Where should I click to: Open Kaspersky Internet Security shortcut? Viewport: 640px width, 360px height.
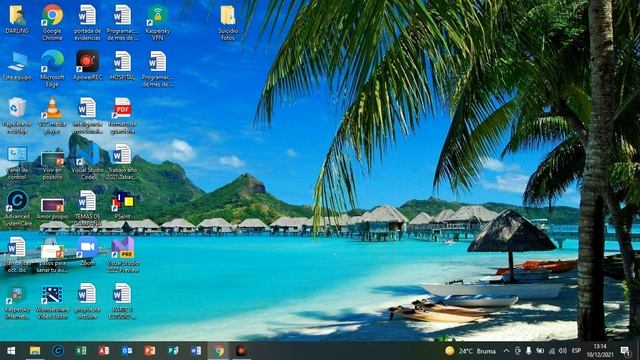[x=17, y=302]
